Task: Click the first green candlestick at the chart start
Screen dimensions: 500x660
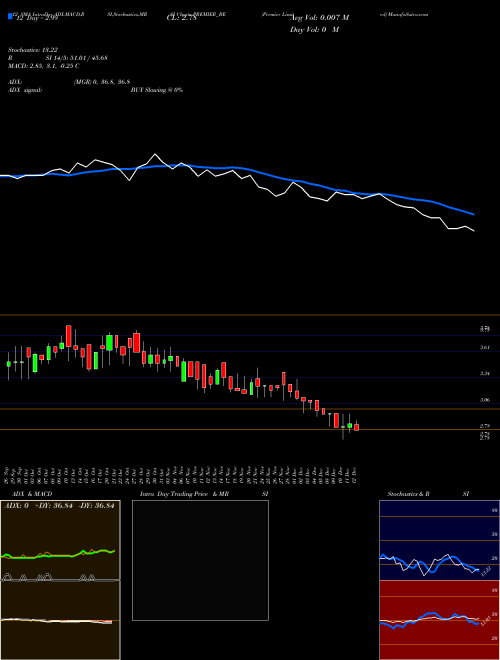Action: pos(8,366)
